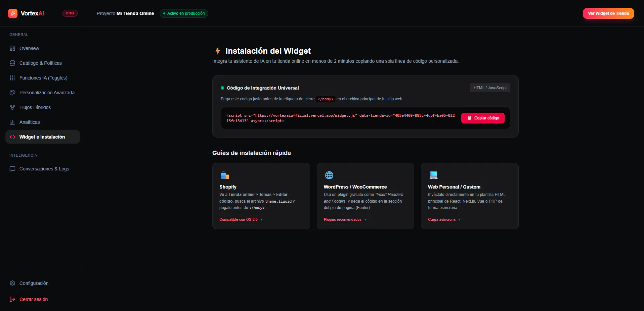Click the HTML / JavaScript label tag
Screen dimensions: 644x311
click(490, 88)
